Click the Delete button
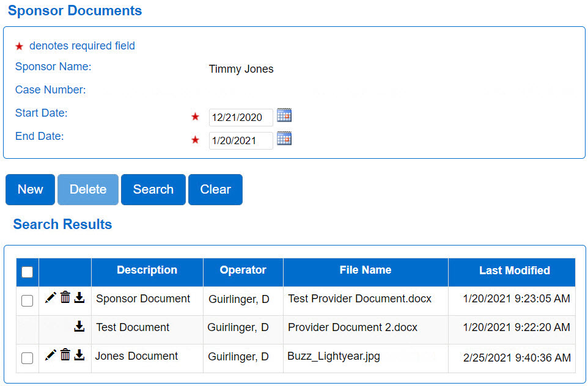This screenshot has width=588, height=386. [x=88, y=189]
